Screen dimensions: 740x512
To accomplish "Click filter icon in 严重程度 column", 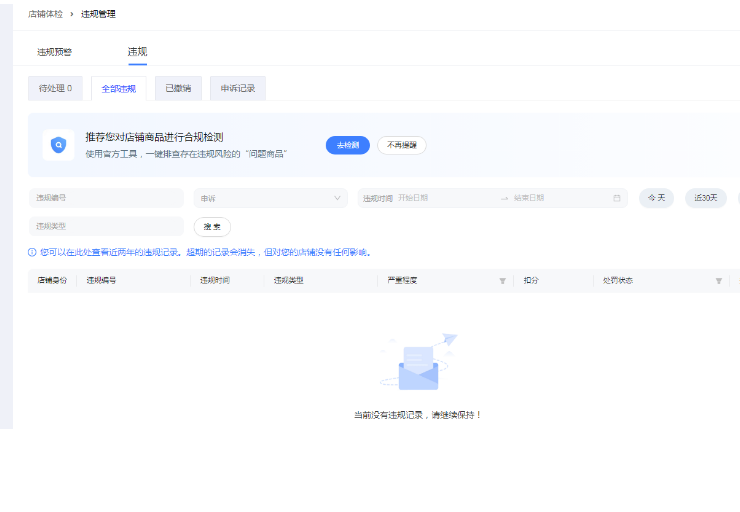I will [x=502, y=281].
